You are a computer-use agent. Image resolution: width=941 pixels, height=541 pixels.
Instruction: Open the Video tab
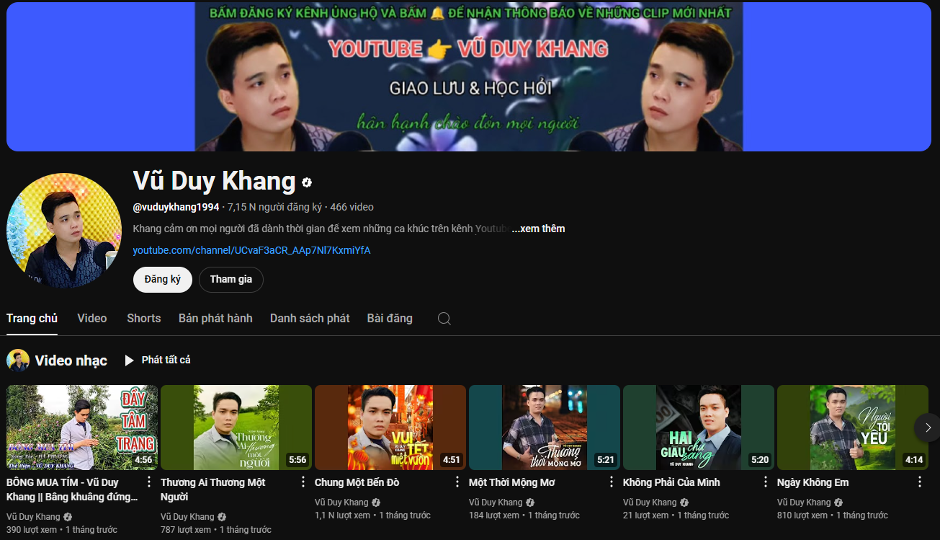tap(92, 318)
